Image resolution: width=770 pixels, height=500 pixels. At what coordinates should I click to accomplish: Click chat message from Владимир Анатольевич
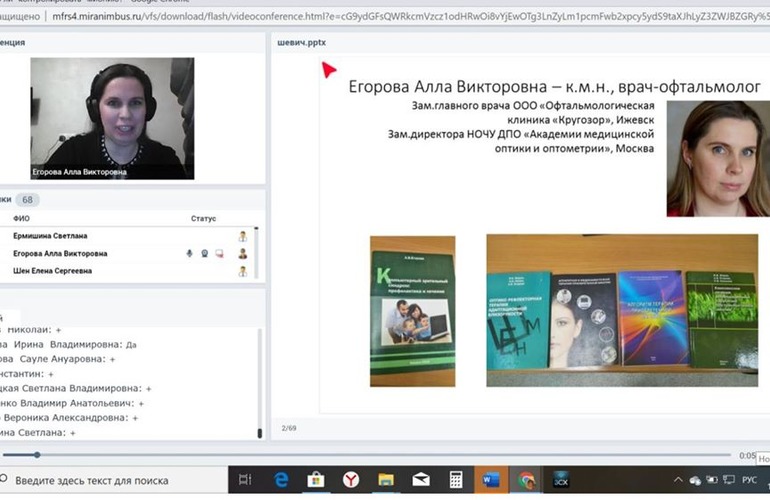(x=72, y=403)
